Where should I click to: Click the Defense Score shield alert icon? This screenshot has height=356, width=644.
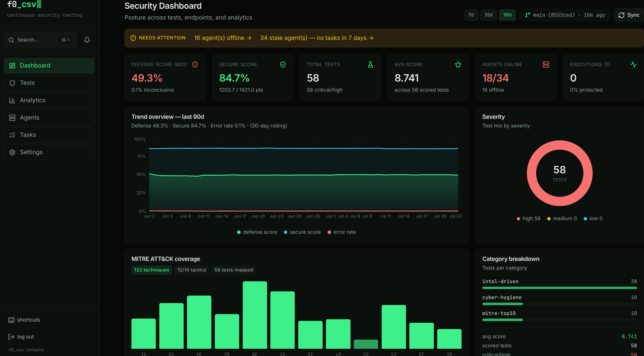coord(195,64)
